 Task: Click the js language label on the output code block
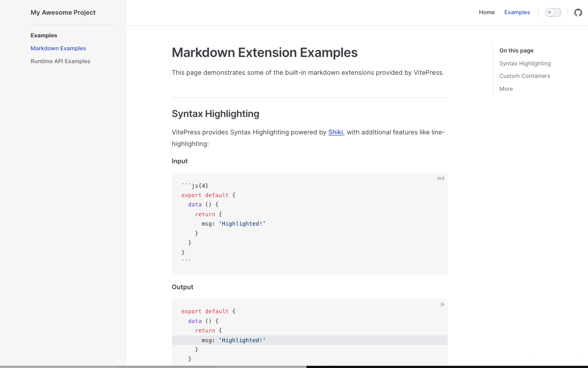(x=442, y=304)
